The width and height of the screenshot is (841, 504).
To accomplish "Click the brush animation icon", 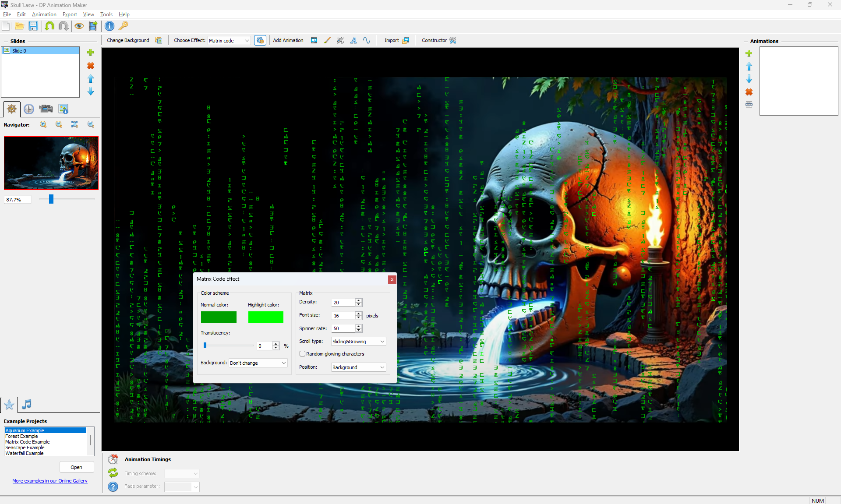I will pyautogui.click(x=327, y=40).
